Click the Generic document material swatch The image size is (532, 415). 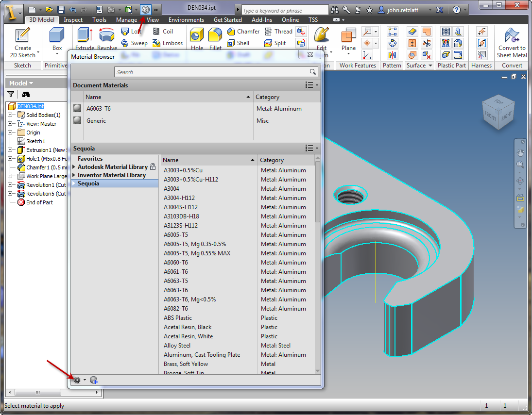coord(77,120)
